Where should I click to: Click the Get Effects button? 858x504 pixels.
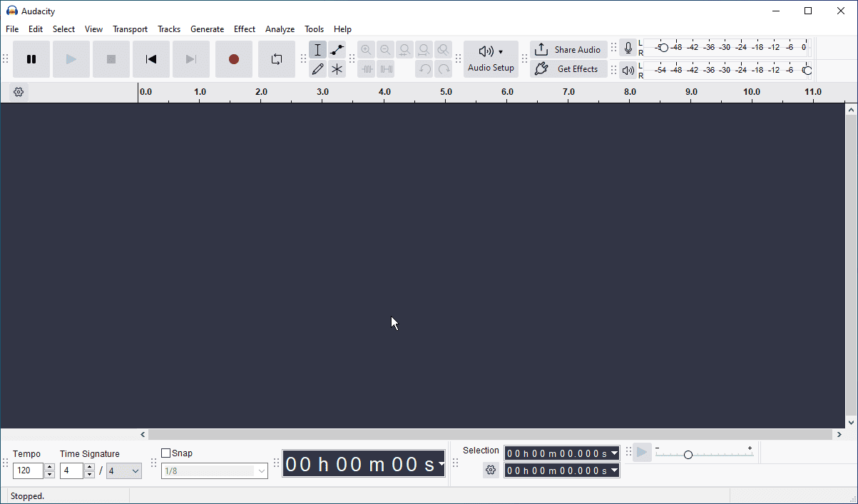(568, 68)
